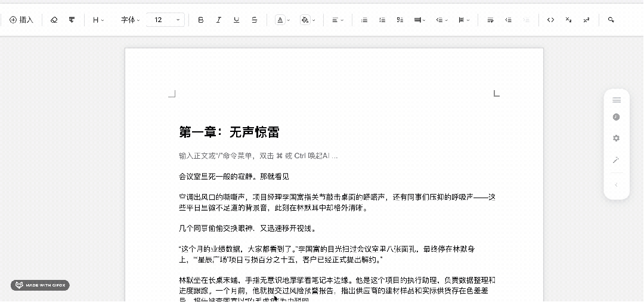Image resolution: width=644 pixels, height=302 pixels.
Task: Toggle subscript formatting
Action: tap(568, 20)
